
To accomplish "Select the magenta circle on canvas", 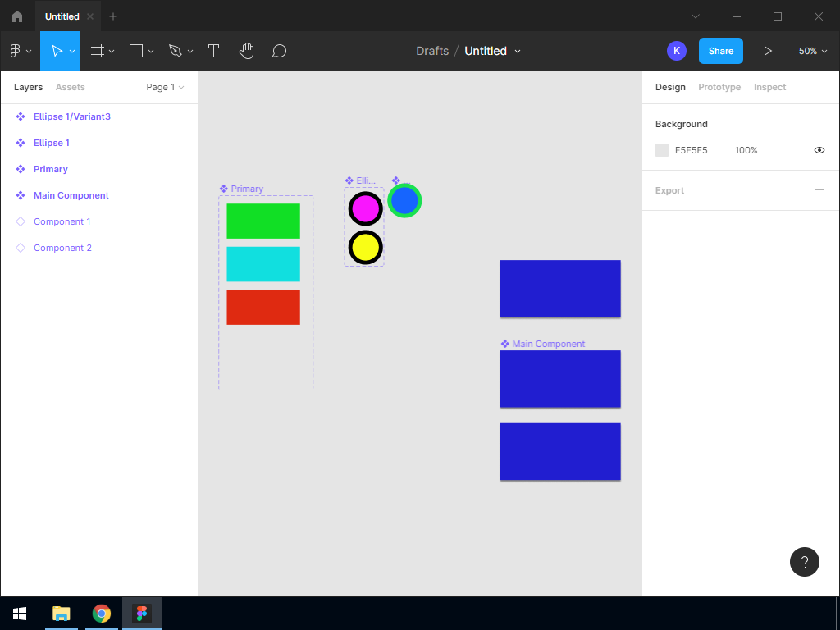I will point(365,208).
